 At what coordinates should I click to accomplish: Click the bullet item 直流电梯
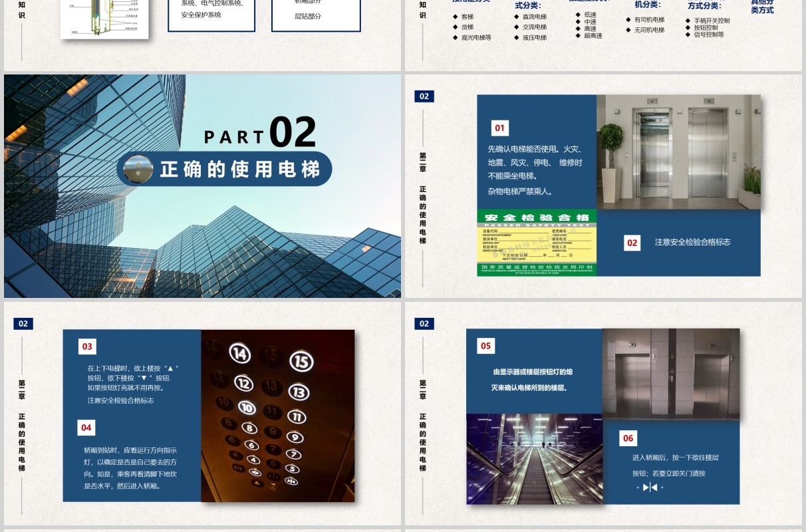coord(534,17)
